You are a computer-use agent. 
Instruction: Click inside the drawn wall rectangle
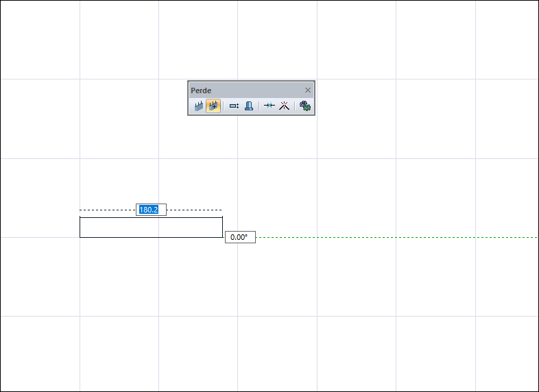click(x=152, y=228)
